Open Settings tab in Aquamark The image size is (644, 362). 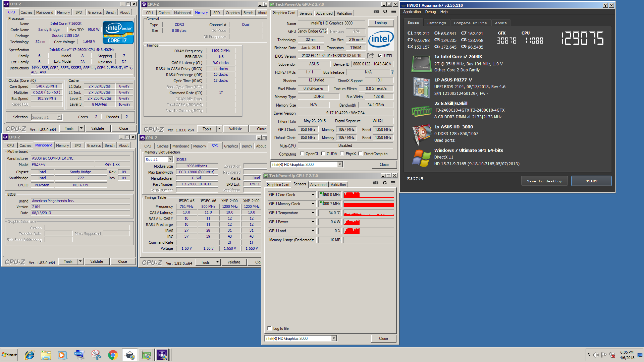coord(436,23)
